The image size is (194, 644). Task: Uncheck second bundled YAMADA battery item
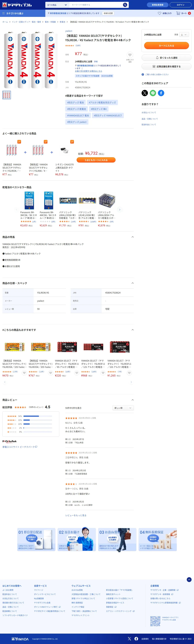click(45, 141)
